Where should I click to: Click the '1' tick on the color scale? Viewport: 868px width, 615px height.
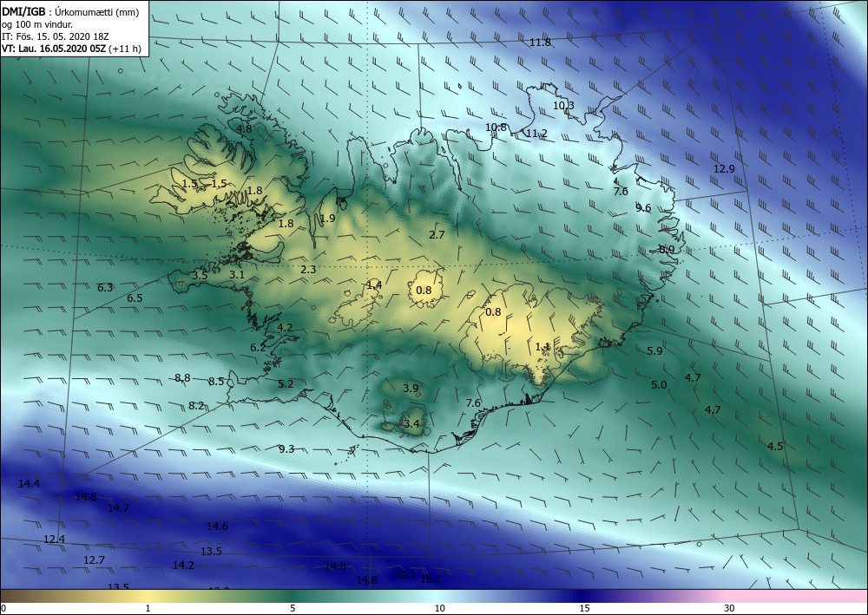point(148,608)
